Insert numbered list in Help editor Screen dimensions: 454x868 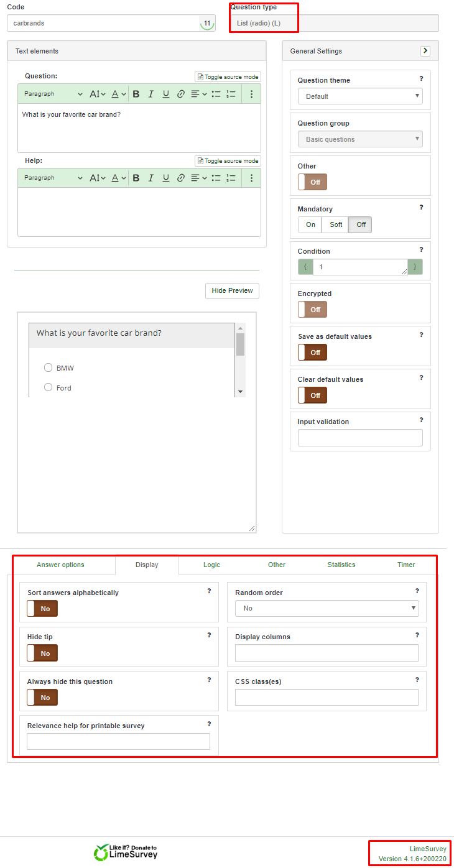[x=231, y=178]
